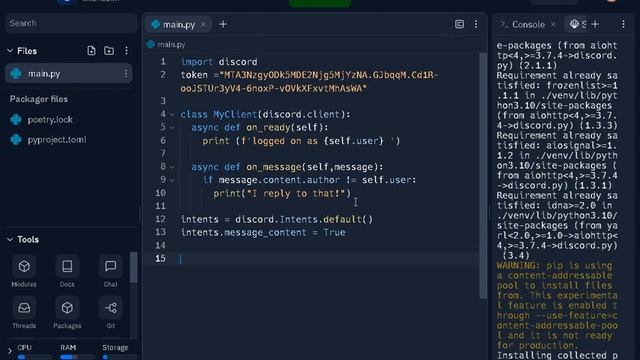Place cursor on 'import discord' line
Image resolution: width=640 pixels, height=360 pixels.
(x=219, y=62)
